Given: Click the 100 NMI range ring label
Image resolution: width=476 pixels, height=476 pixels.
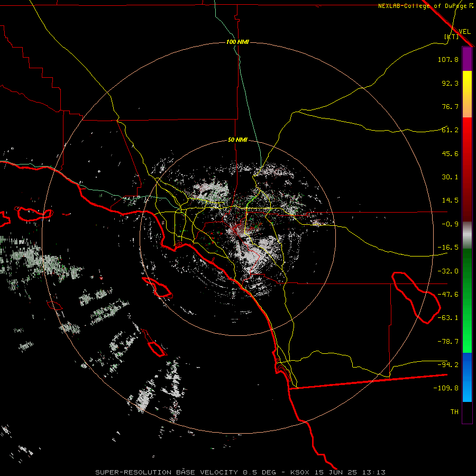Looking at the screenshot, I should click(x=237, y=42).
